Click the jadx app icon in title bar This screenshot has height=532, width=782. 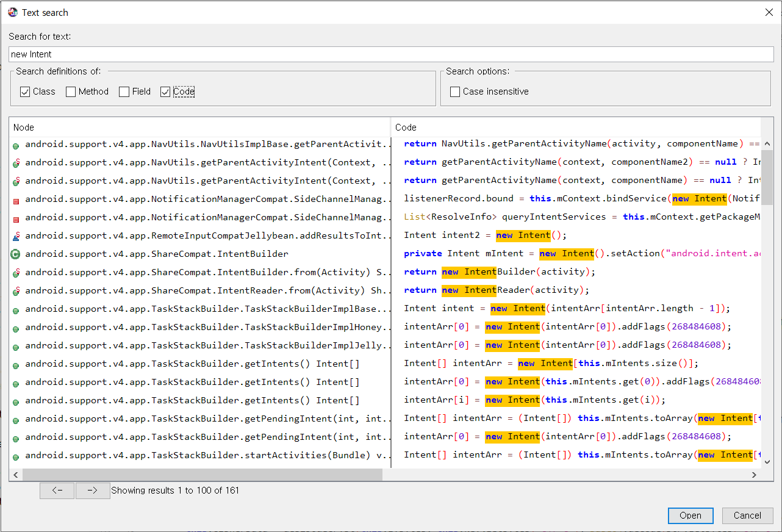click(x=13, y=12)
